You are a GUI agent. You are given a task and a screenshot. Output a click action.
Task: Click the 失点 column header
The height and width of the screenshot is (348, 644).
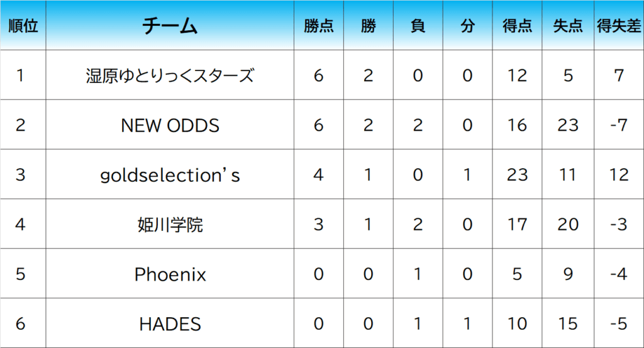pos(568,25)
